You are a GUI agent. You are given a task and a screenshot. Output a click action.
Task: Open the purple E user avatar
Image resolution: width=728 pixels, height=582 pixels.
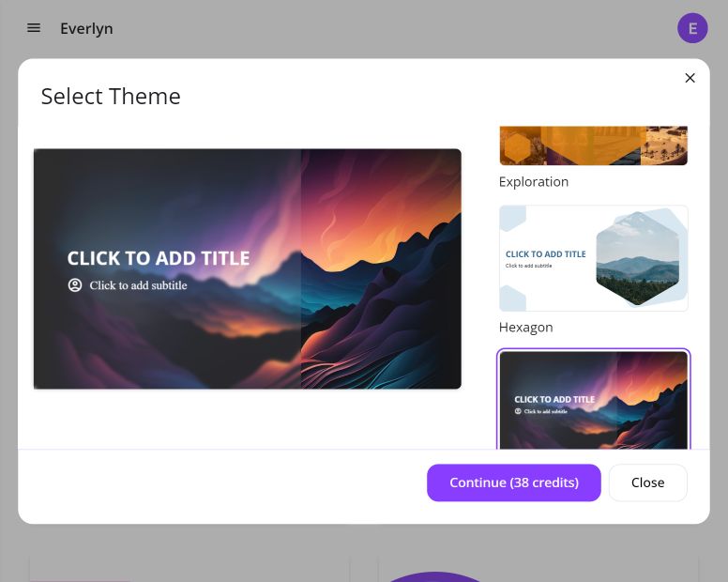692,28
